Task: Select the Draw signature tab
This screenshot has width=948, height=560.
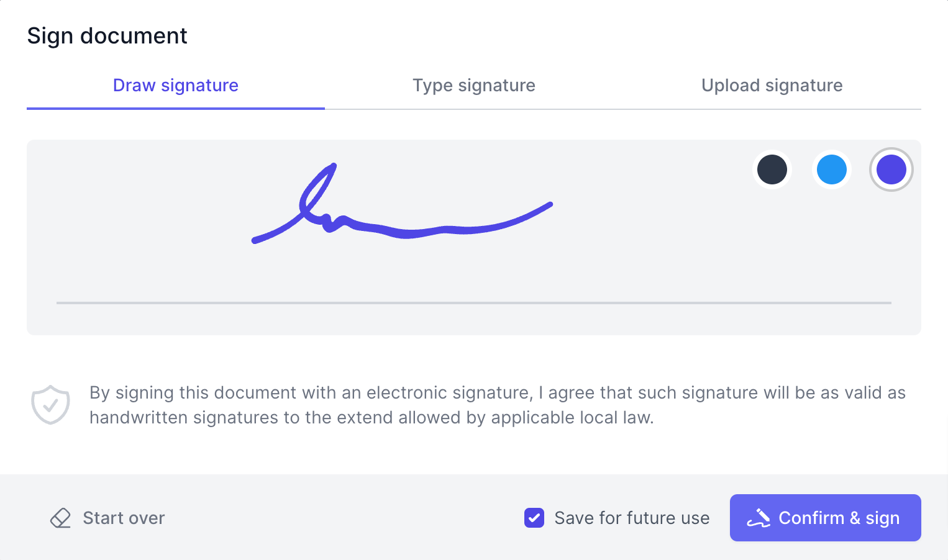Action: 175,85
